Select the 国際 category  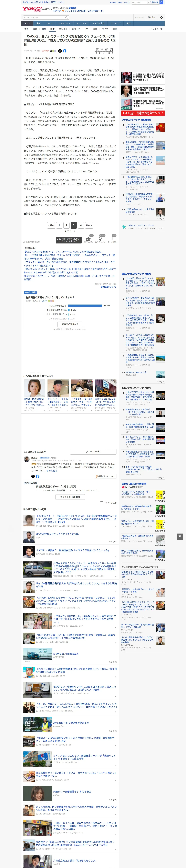pyautogui.click(x=44, y=29)
